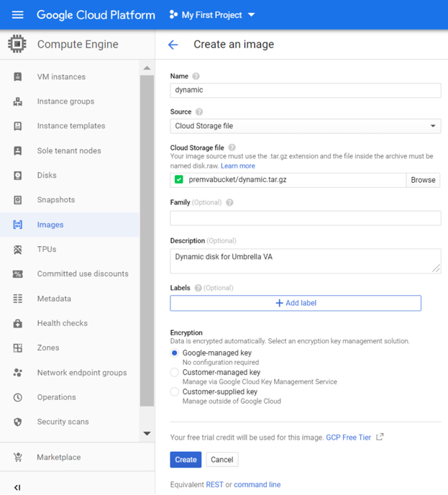Select the Customer-managed key radio option
The width and height of the screenshot is (448, 495).
tap(175, 373)
